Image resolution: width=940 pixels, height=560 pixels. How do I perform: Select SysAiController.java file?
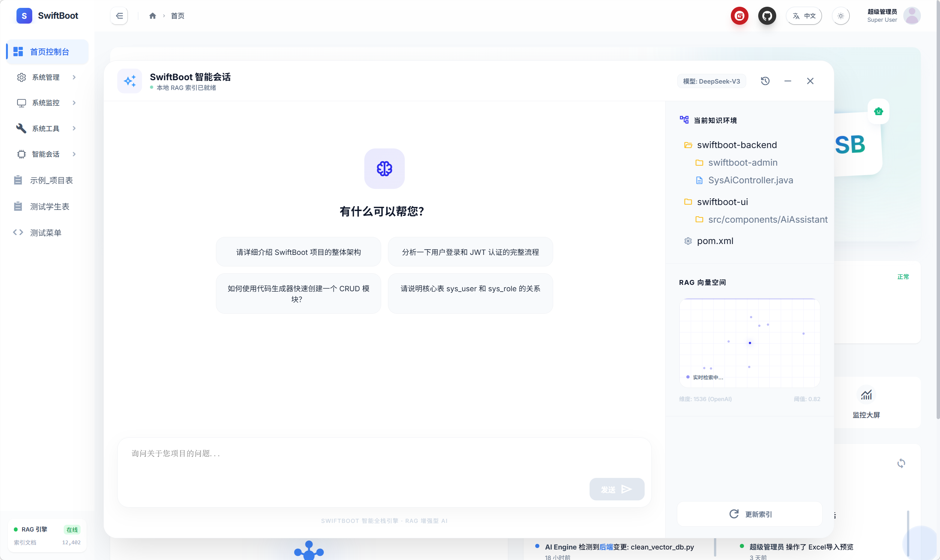pos(744,180)
